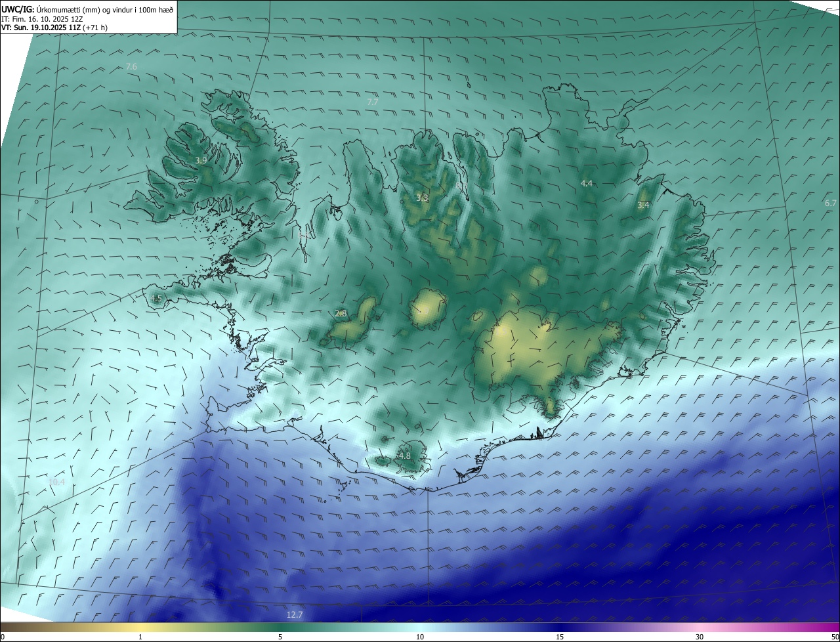Click the color scale tick label '30'
Viewport: 840px width, 642px height.
(700, 637)
